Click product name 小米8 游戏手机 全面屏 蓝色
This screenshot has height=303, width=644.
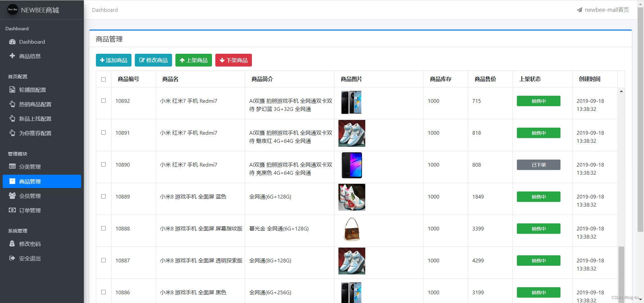click(x=193, y=197)
